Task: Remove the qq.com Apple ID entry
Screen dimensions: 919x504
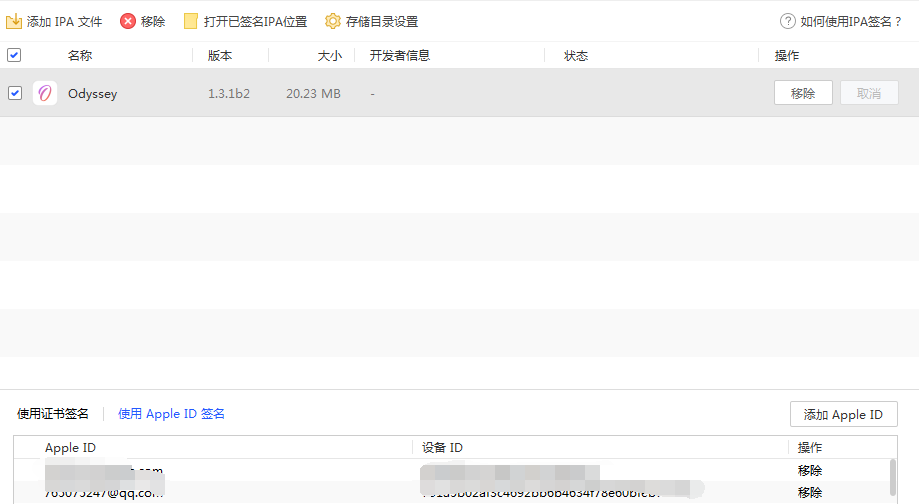Action: 809,493
